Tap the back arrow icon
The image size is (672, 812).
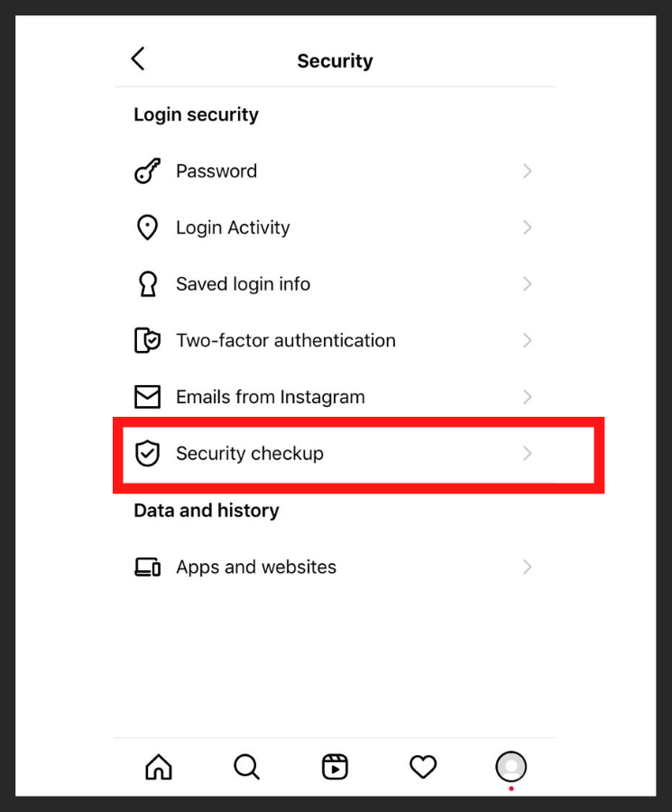138,60
